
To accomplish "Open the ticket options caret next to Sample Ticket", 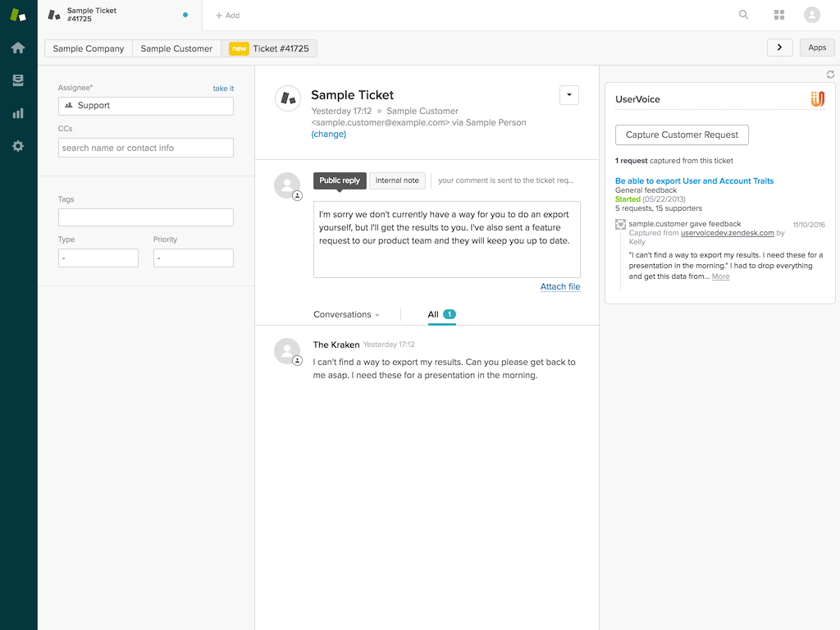I will (x=568, y=94).
